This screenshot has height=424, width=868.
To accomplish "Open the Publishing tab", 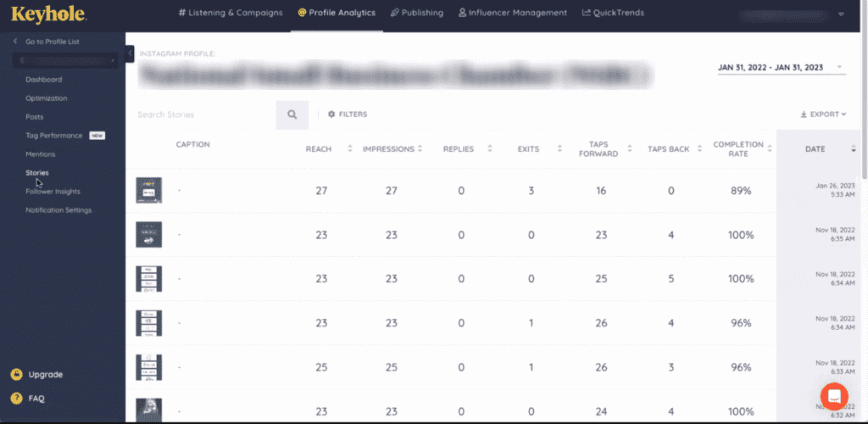I will point(417,13).
